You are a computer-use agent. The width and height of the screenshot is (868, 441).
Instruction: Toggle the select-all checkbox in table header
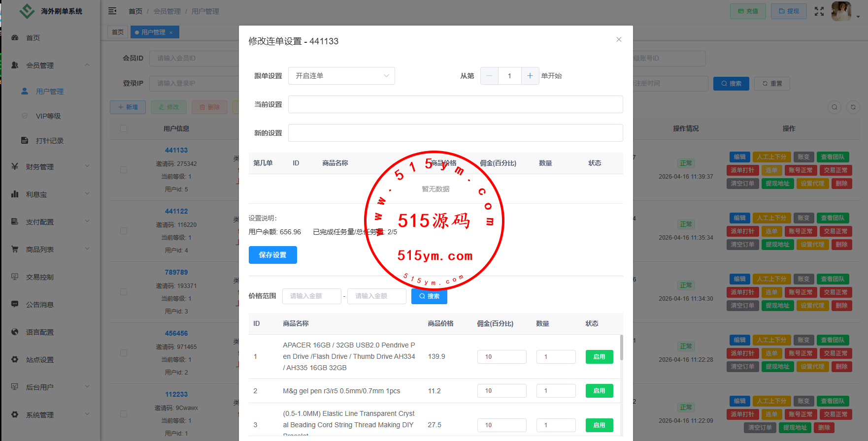point(124,128)
